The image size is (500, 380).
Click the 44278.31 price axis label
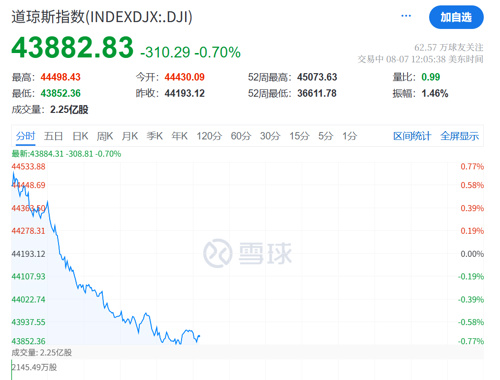28,231
